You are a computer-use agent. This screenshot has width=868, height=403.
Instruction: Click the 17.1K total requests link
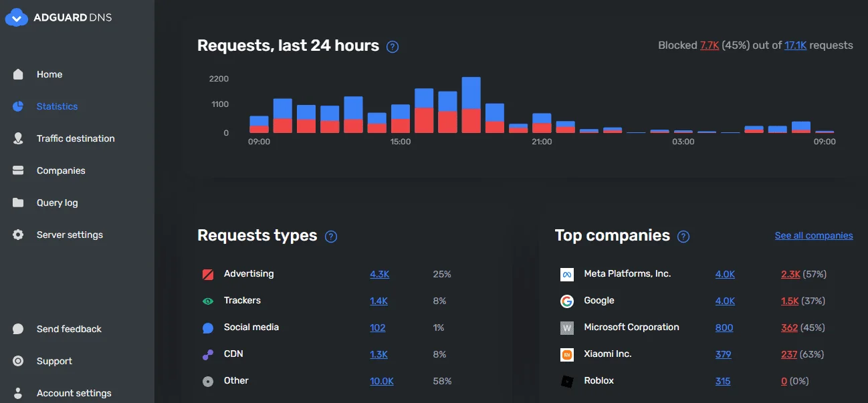pos(796,45)
